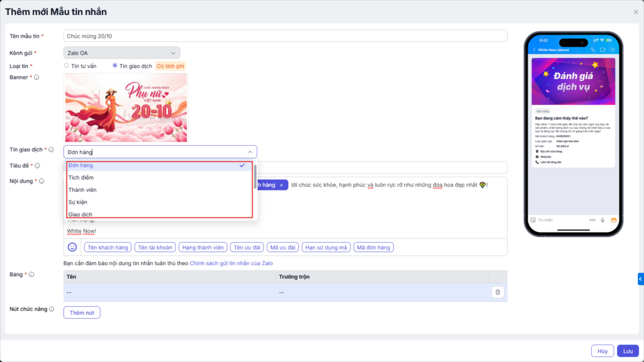Select the Tin giao dịch radio button
Viewport: 644px width, 362px height.
(115, 65)
